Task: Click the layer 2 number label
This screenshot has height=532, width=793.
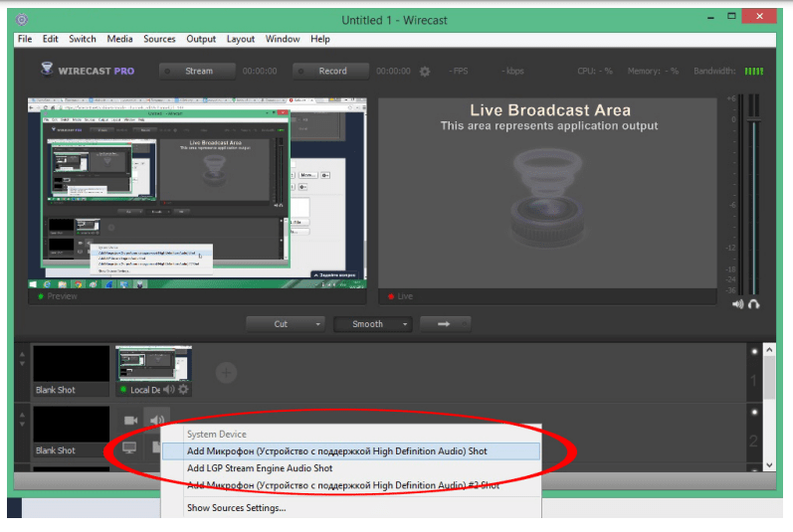Action: click(x=753, y=442)
